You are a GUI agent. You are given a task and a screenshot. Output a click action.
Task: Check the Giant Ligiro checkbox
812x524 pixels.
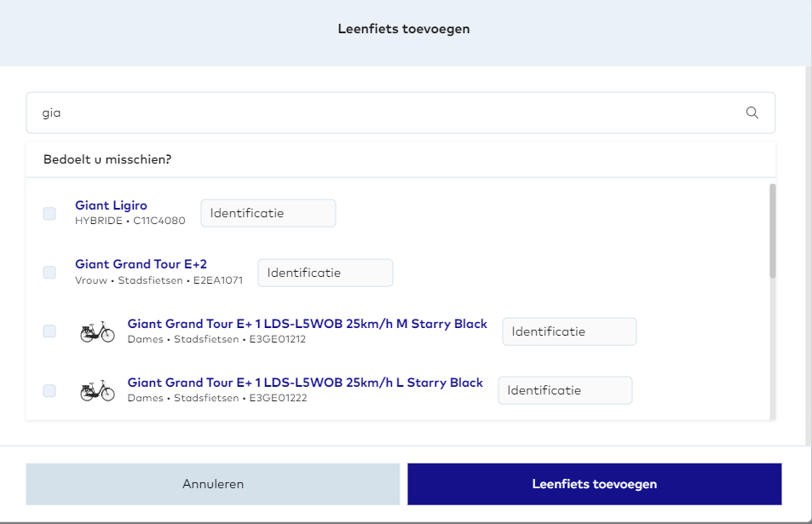click(x=49, y=213)
